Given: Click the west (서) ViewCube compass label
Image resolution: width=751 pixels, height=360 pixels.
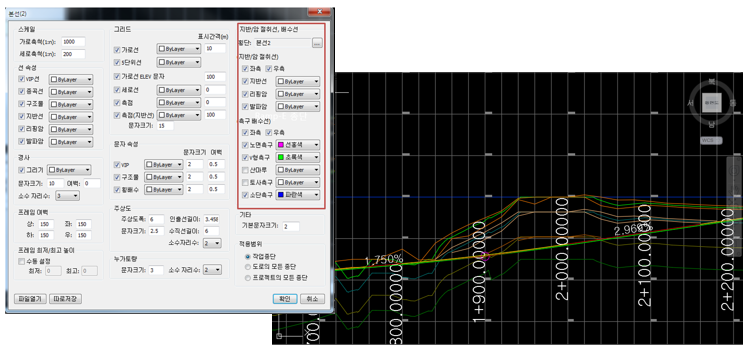Looking at the screenshot, I should click(x=691, y=103).
